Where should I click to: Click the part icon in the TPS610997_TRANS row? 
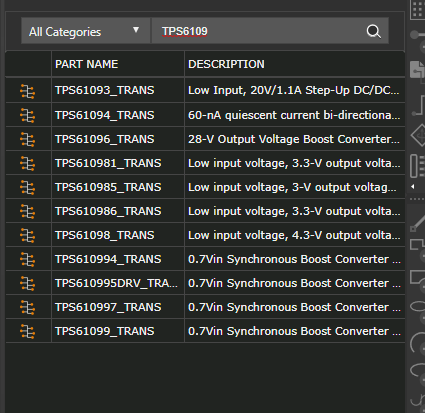[27, 307]
